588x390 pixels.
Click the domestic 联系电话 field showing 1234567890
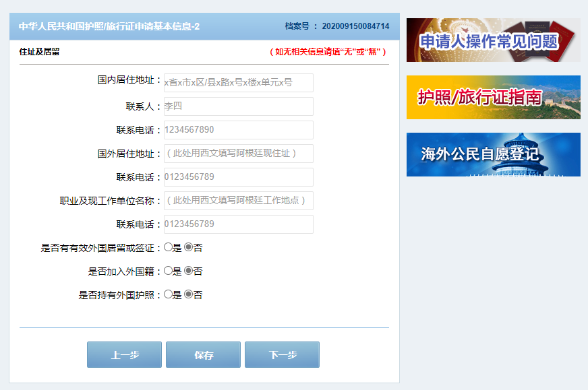[x=238, y=129]
